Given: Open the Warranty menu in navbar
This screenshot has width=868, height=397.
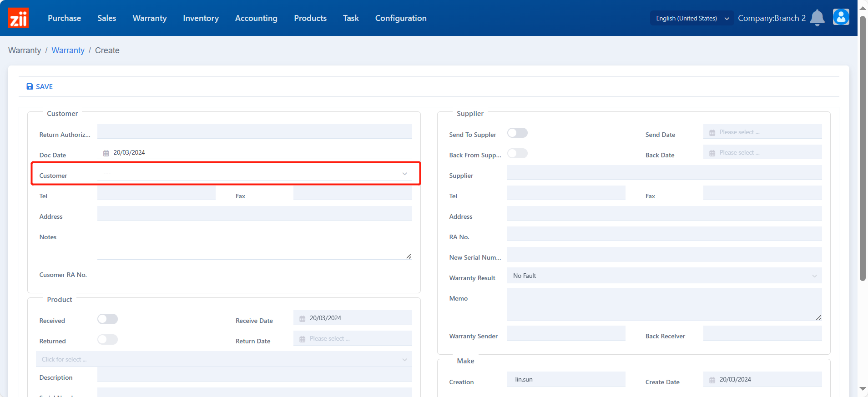Looking at the screenshot, I should pyautogui.click(x=150, y=18).
